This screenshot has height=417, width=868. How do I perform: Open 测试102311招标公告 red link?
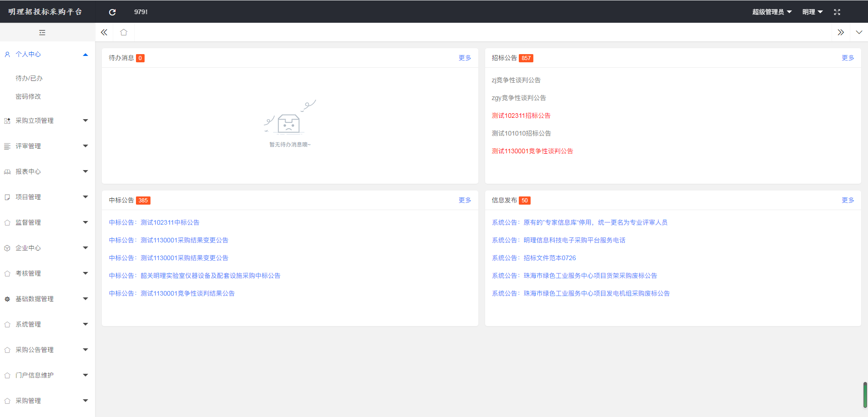click(x=521, y=116)
